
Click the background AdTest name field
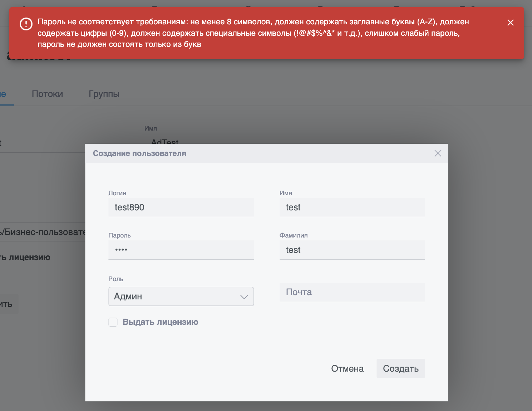pyautogui.click(x=164, y=141)
